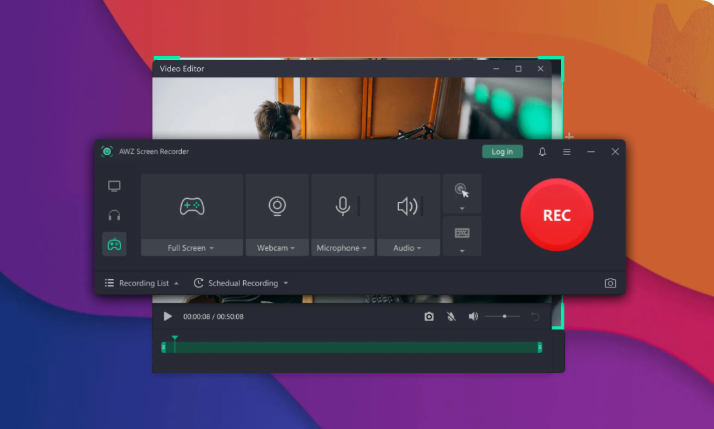Click the AWZ Screen Recorder logo icon

[107, 152]
